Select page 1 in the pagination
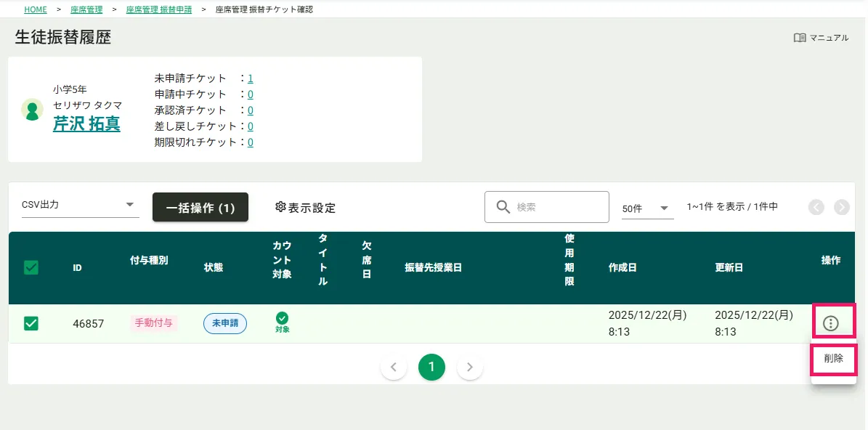This screenshot has height=430, width=868. click(431, 367)
